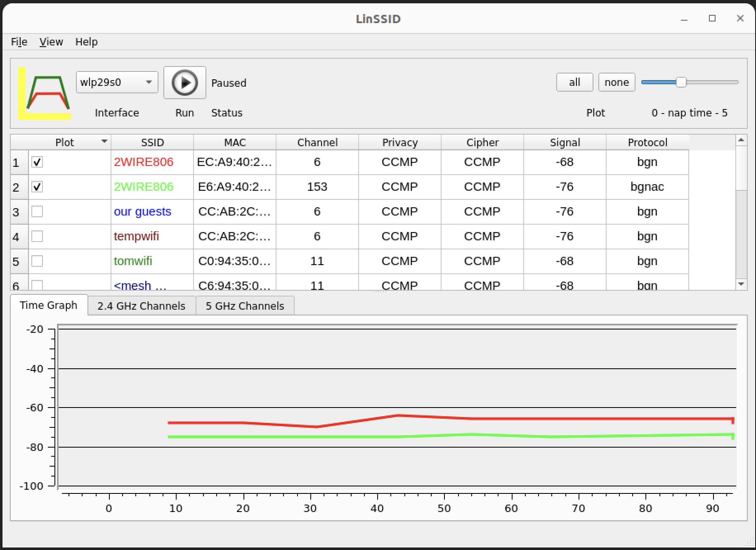Click the green 2WIRE806 SSID cell
The width and height of the screenshot is (756, 550).
pos(152,187)
